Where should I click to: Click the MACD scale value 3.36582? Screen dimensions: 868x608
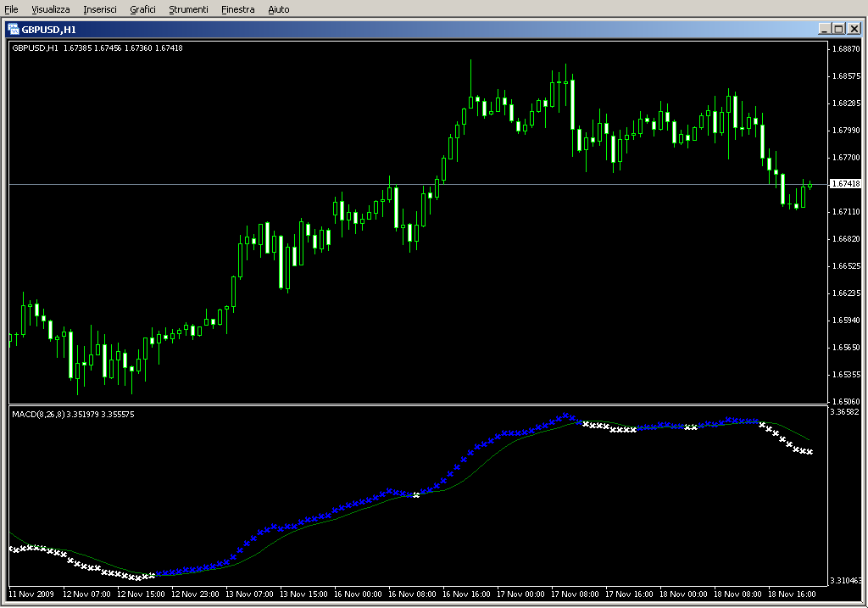845,412
